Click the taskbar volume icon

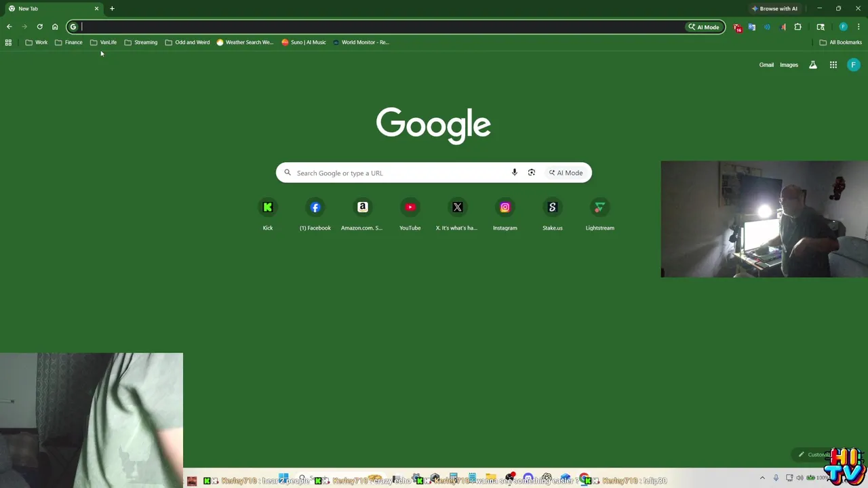tap(800, 478)
